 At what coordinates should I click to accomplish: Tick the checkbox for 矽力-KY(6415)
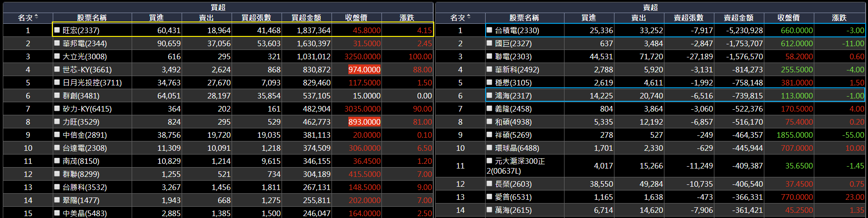coord(57,108)
